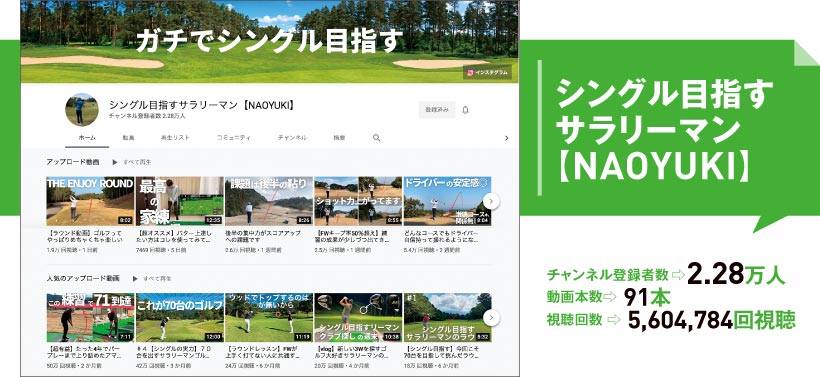Show next uploads with right carousel arrow
820x377 pixels.
pyautogui.click(x=491, y=201)
